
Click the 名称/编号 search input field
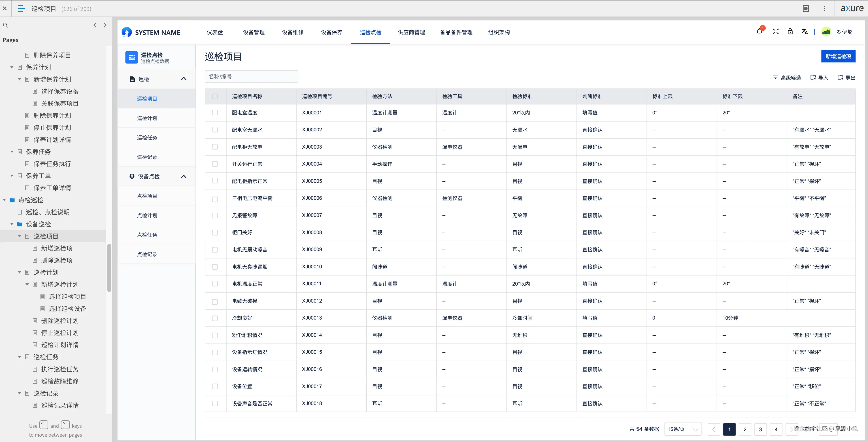coord(251,76)
